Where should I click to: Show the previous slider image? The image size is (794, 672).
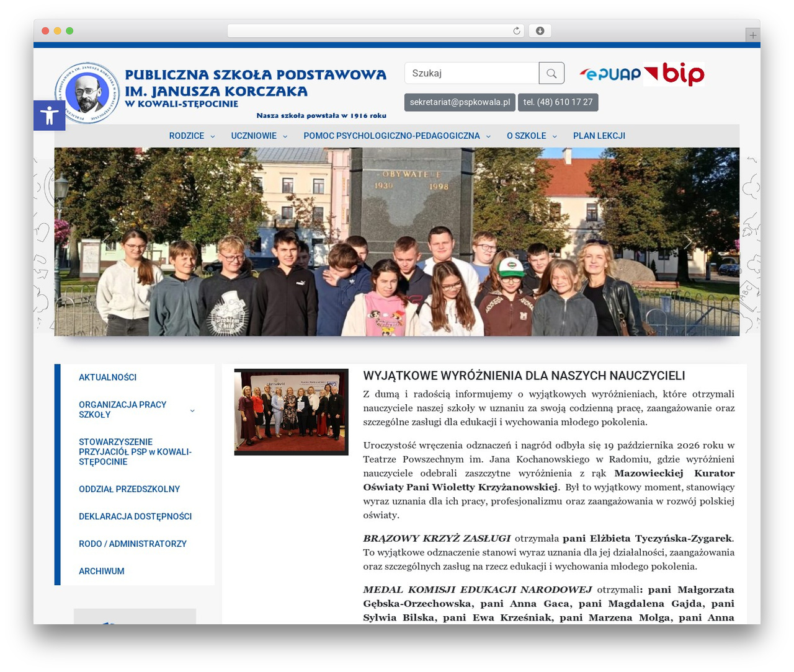[x=107, y=242]
